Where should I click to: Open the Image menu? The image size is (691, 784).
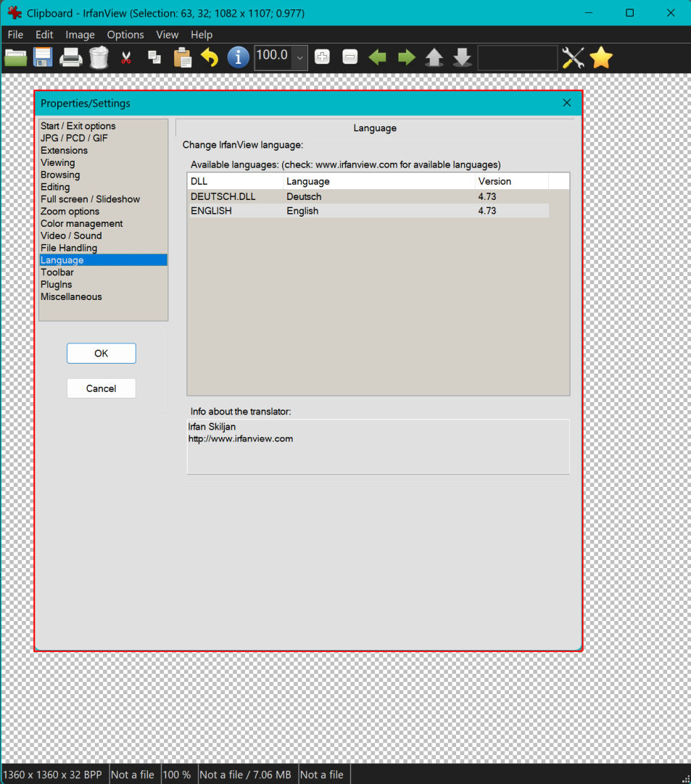tap(80, 35)
